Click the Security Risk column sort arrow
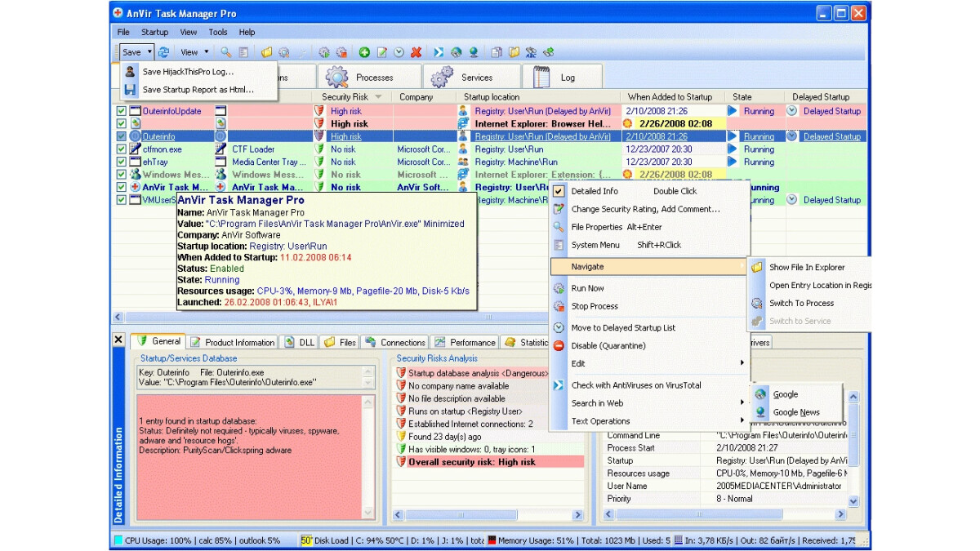This screenshot has height=551, width=980. pos(378,97)
